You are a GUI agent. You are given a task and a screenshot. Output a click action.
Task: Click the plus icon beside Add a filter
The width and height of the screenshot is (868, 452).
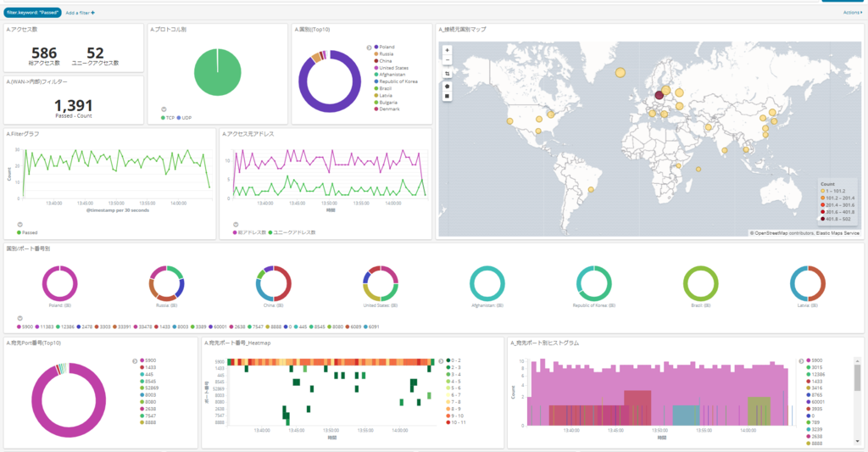tap(92, 13)
